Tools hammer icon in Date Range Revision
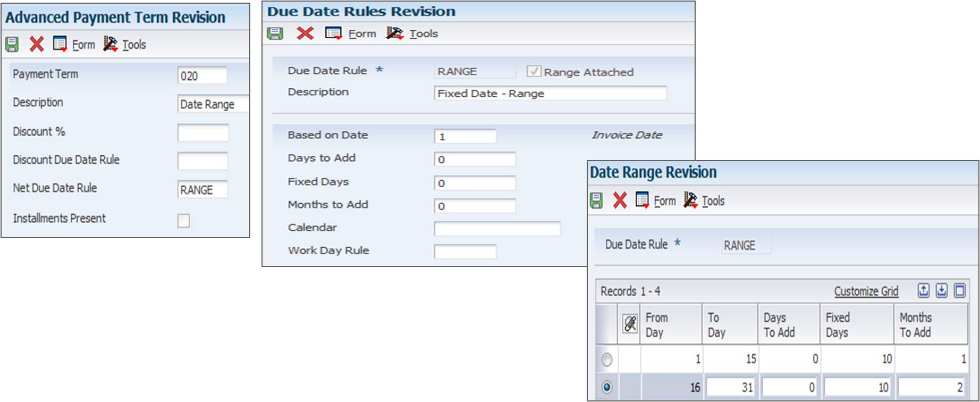 pos(690,200)
